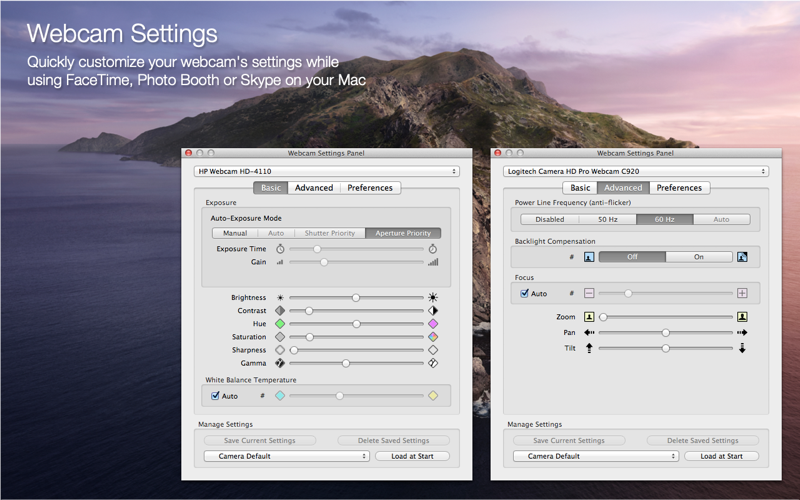Click the low sharpness diamond icon
The image size is (800, 500).
point(280,350)
